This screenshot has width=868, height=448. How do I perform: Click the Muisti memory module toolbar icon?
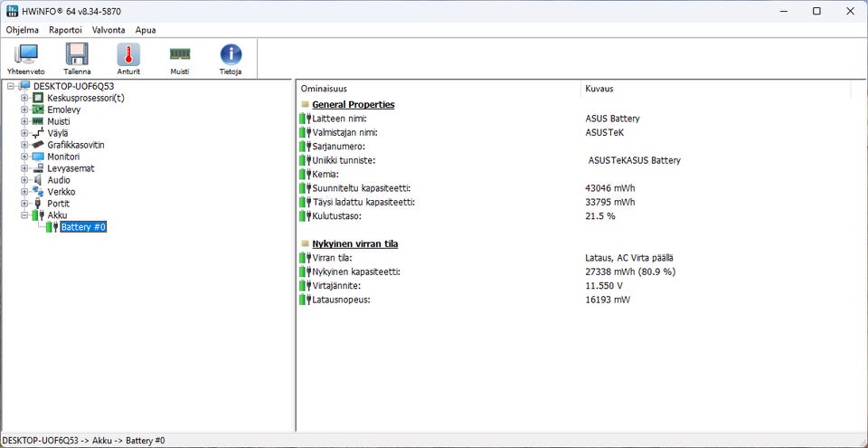point(180,53)
